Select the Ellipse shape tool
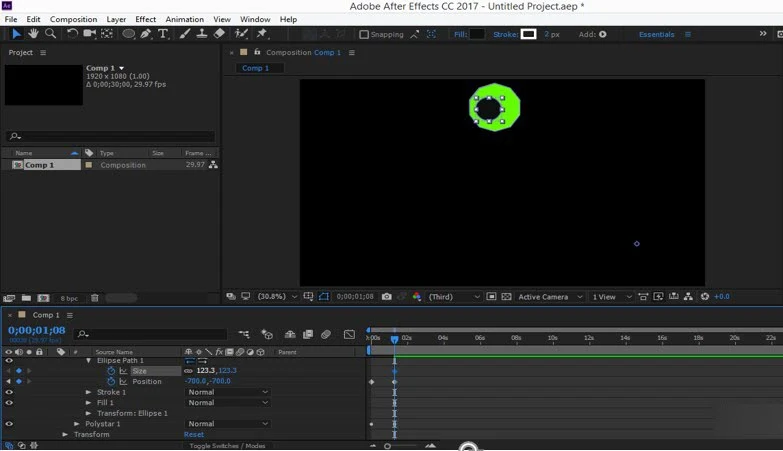The height and width of the screenshot is (451, 783). click(x=129, y=33)
